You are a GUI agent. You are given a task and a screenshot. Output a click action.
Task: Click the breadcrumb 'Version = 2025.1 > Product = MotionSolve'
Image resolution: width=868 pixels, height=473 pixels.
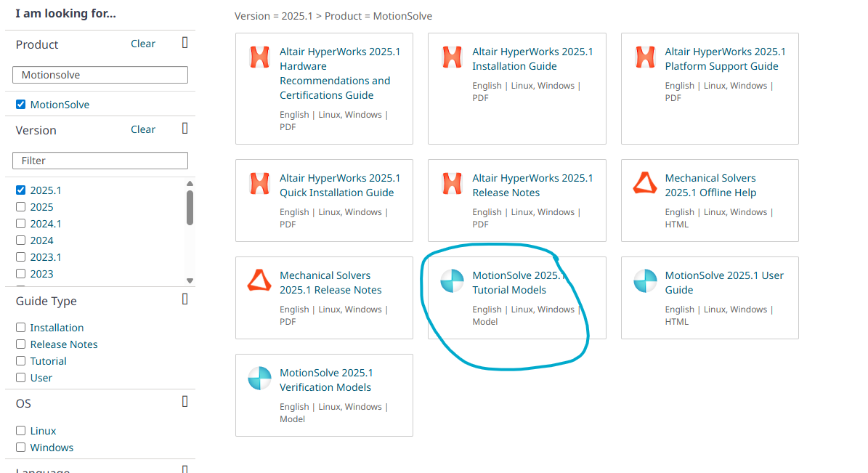[x=333, y=16]
